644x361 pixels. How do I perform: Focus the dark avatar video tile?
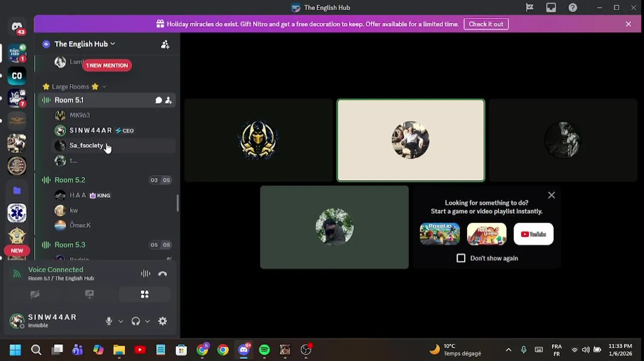pyautogui.click(x=563, y=140)
